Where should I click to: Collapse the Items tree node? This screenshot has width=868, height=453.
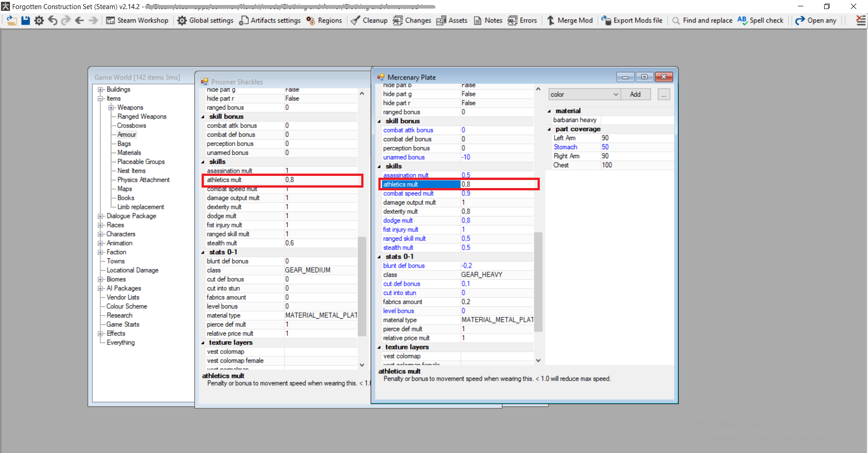point(100,99)
